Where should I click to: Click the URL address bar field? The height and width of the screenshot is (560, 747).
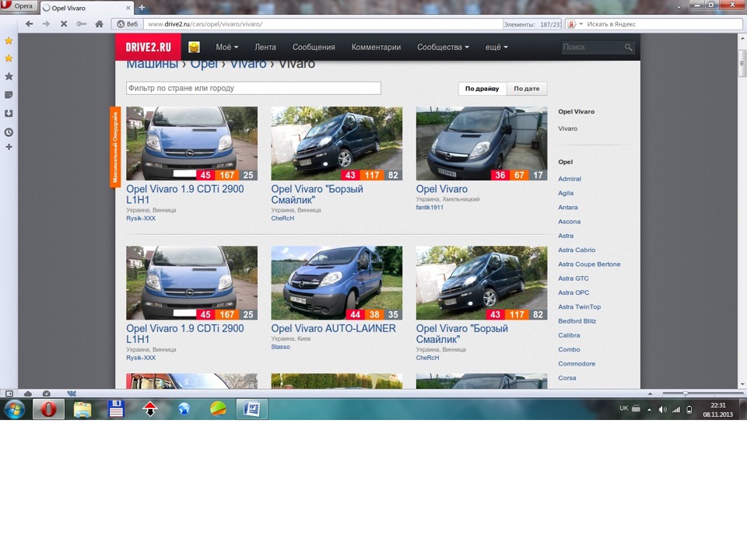(322, 24)
